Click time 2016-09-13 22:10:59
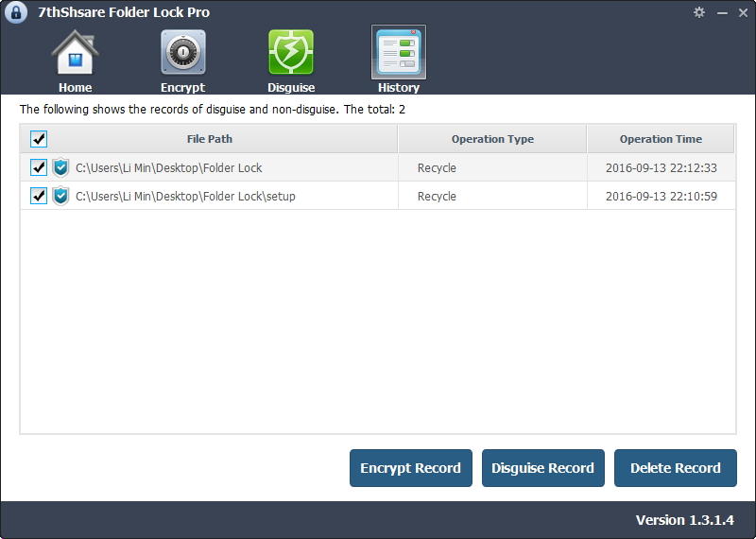The width and height of the screenshot is (756, 539). [661, 197]
